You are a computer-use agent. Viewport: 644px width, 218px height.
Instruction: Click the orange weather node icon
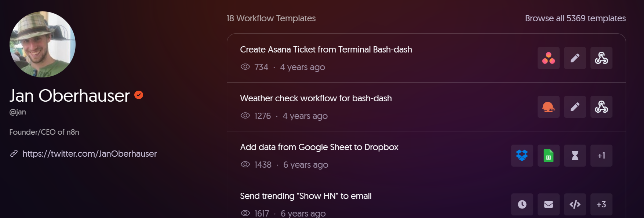pyautogui.click(x=548, y=107)
